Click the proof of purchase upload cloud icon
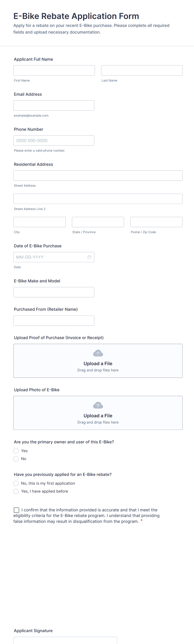The width and height of the screenshot is (194, 644). tap(98, 353)
